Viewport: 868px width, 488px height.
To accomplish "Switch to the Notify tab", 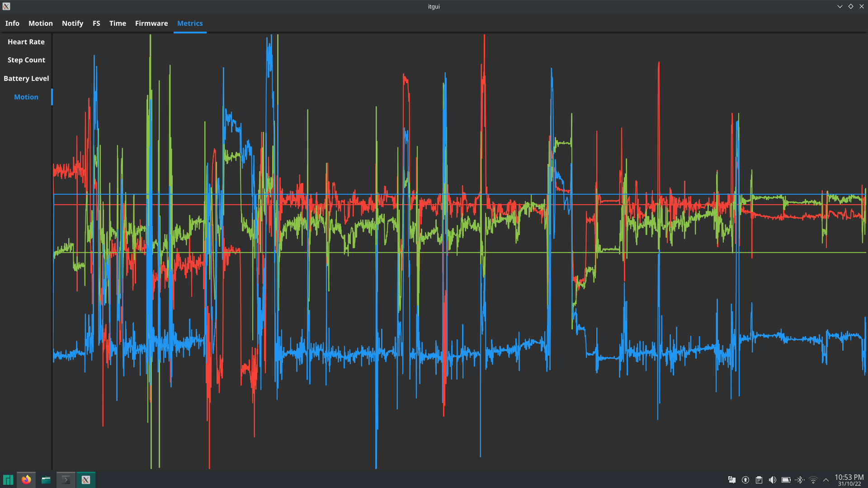I will click(72, 23).
